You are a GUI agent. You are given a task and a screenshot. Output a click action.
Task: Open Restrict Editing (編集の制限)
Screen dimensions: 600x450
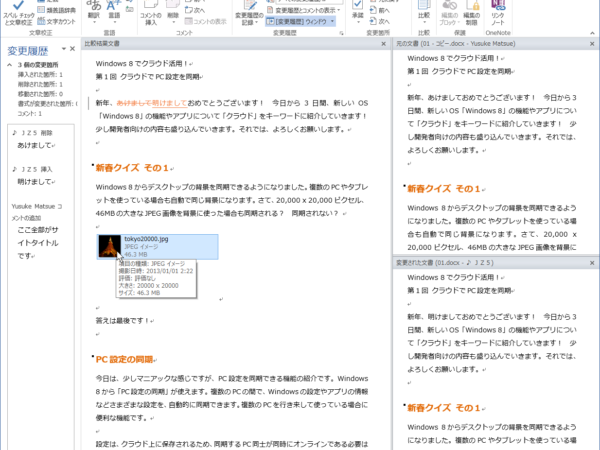point(471,13)
